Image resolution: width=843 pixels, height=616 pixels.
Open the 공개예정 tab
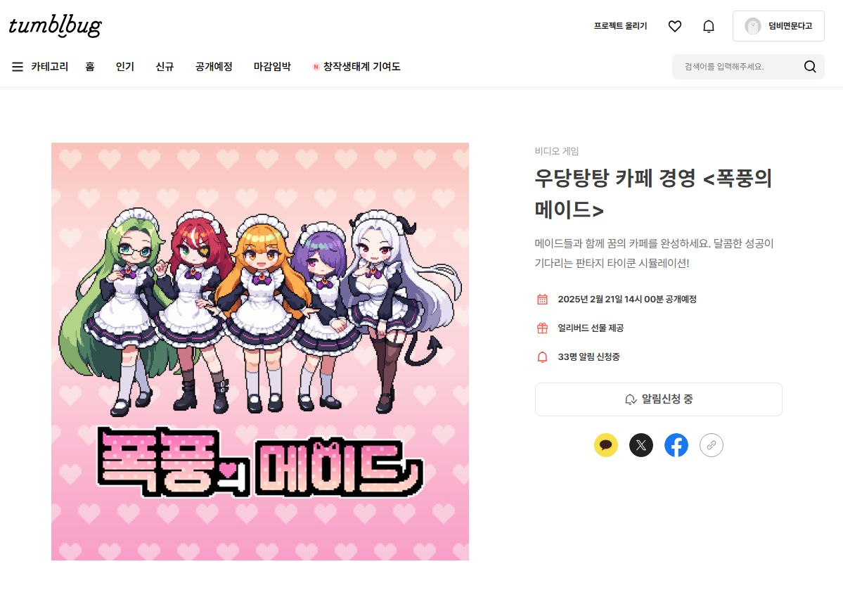pos(214,67)
